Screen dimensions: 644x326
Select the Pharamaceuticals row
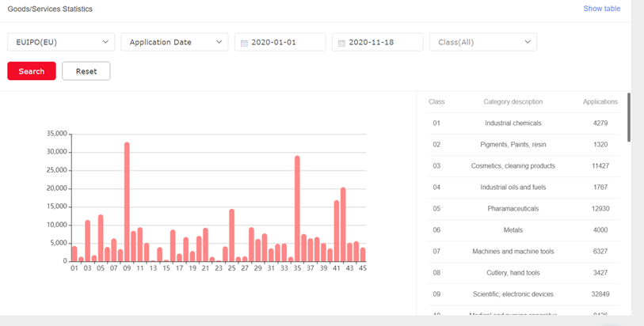click(524, 208)
